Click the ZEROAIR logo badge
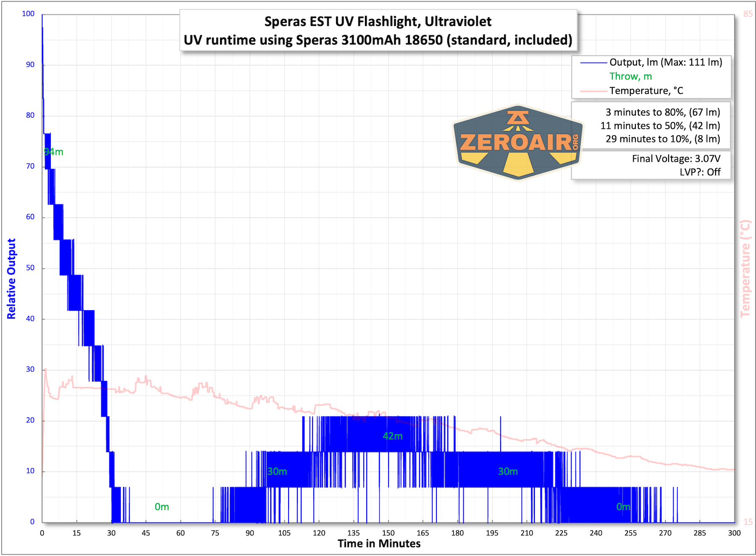The width and height of the screenshot is (756, 556). [x=518, y=142]
